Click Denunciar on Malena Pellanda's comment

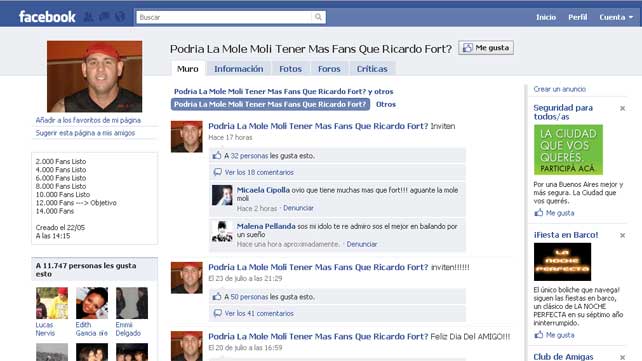362,244
